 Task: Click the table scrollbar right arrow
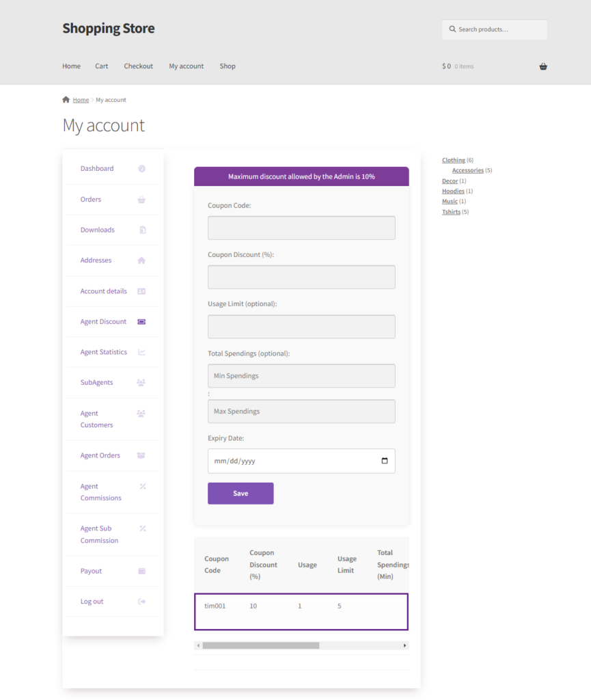point(404,645)
